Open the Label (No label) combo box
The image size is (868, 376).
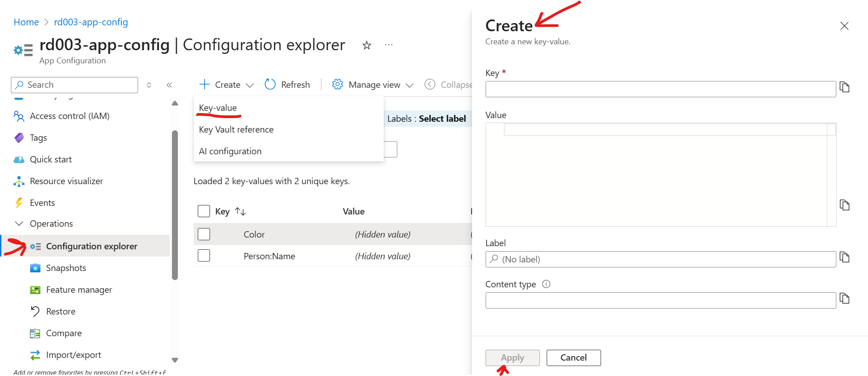661,259
